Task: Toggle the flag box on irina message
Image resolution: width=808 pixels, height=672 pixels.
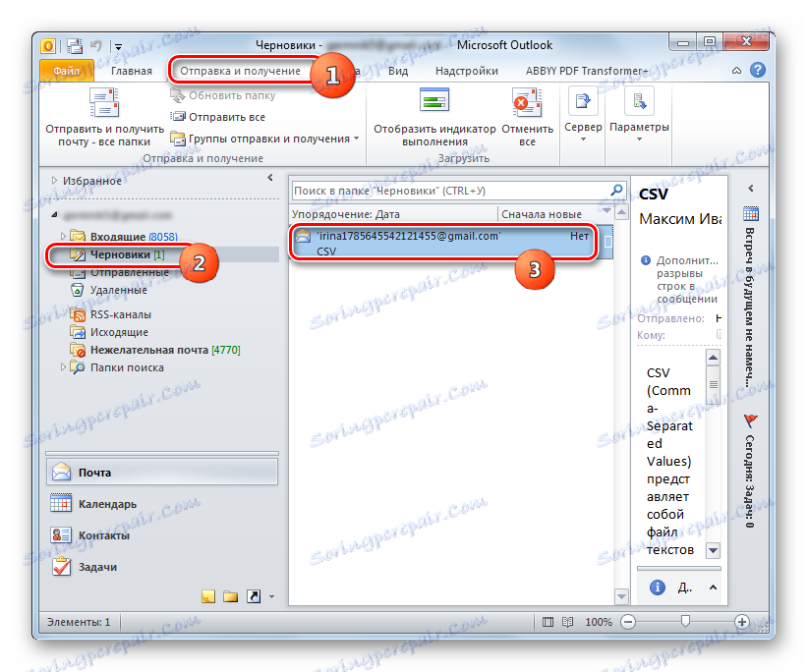Action: point(608,242)
